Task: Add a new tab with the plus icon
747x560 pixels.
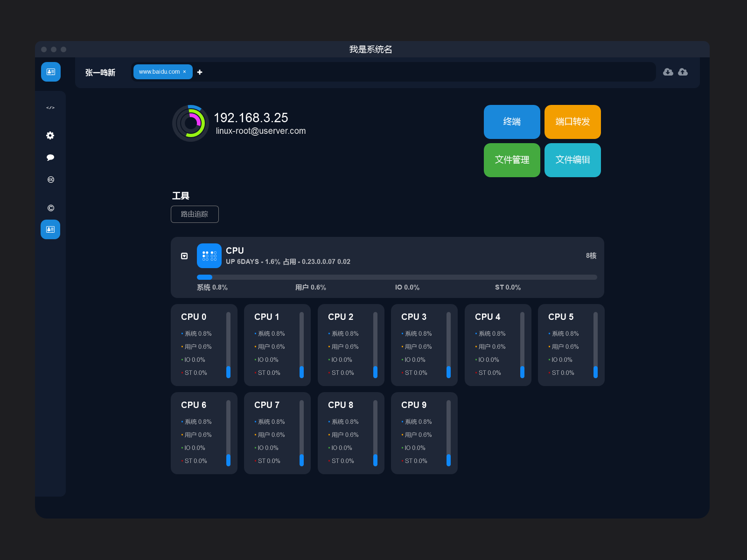Action: click(200, 72)
